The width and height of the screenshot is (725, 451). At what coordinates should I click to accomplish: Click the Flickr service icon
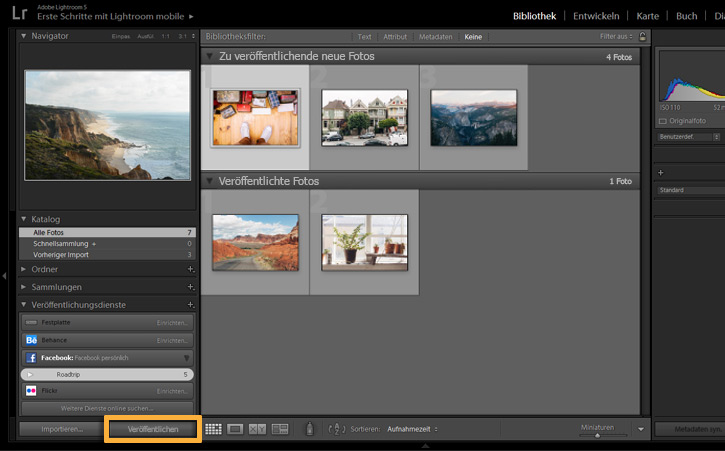[x=31, y=391]
